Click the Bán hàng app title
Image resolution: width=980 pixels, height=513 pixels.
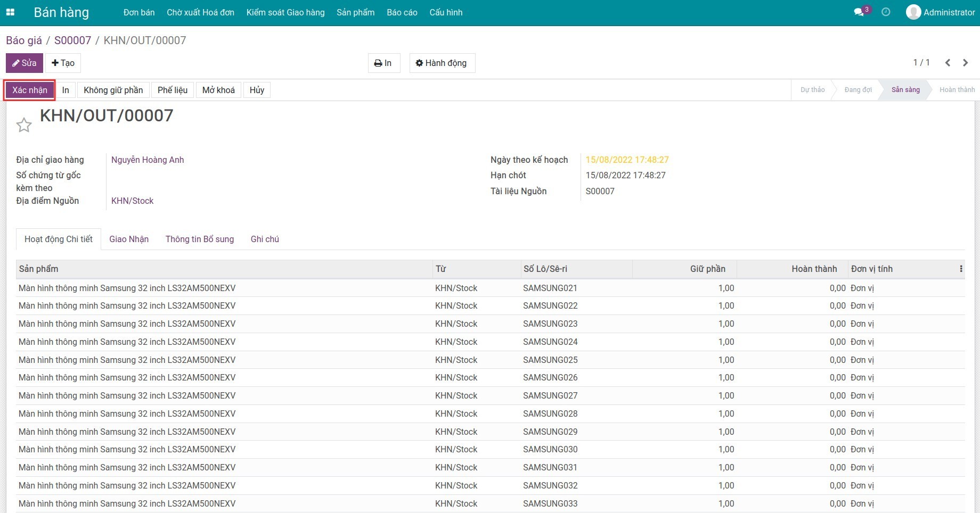click(x=61, y=12)
